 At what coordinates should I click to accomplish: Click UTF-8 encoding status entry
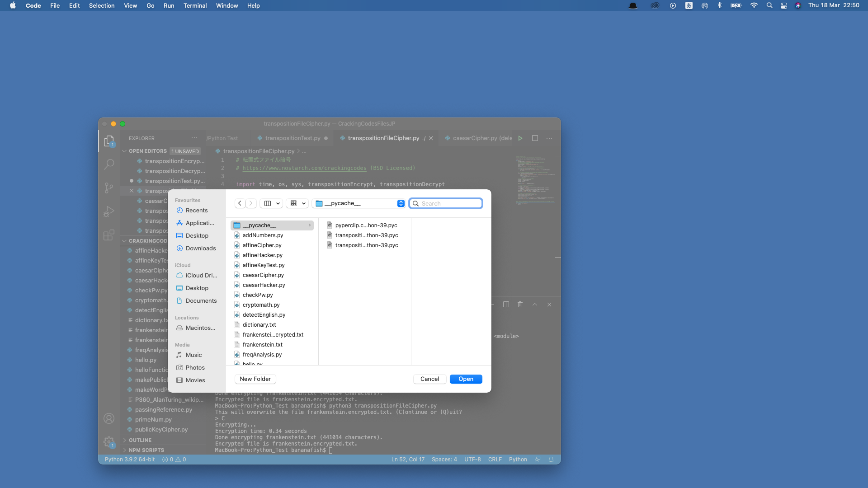click(x=472, y=460)
